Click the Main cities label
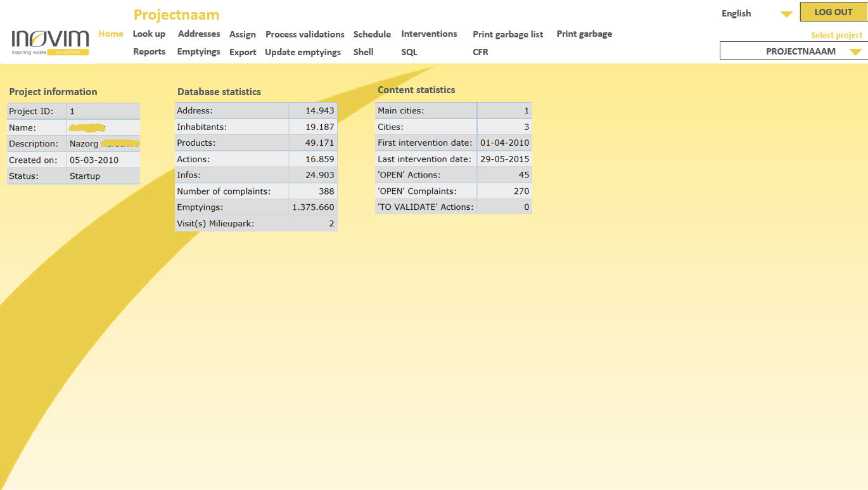Screen dimensions: 868x490 400,110
